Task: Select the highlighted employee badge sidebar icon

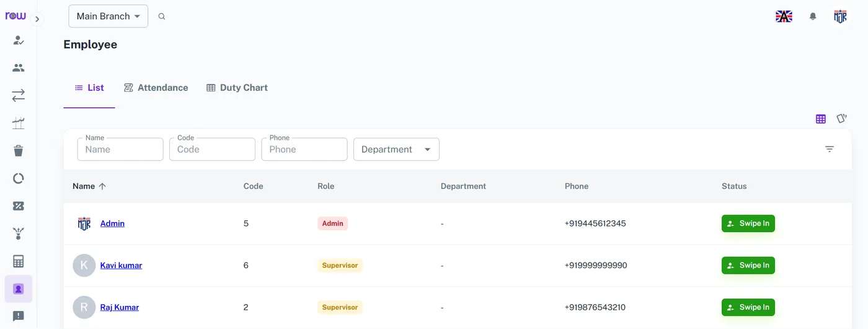Action: point(19,289)
